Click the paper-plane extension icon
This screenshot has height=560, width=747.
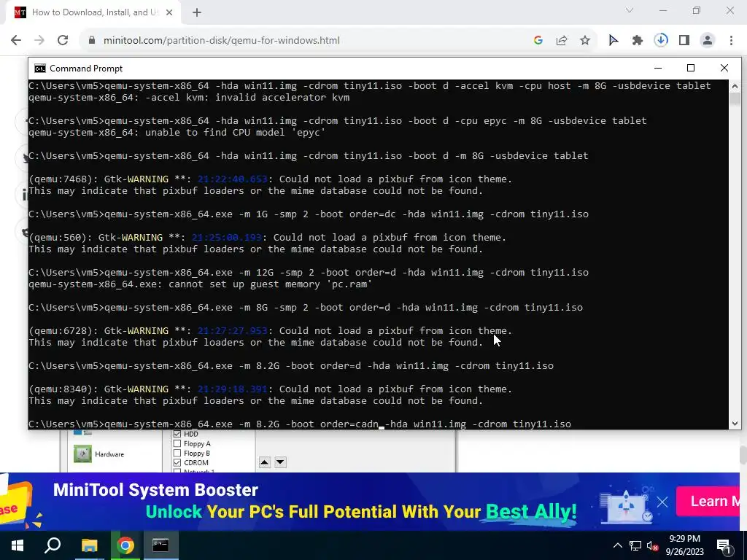click(x=614, y=41)
